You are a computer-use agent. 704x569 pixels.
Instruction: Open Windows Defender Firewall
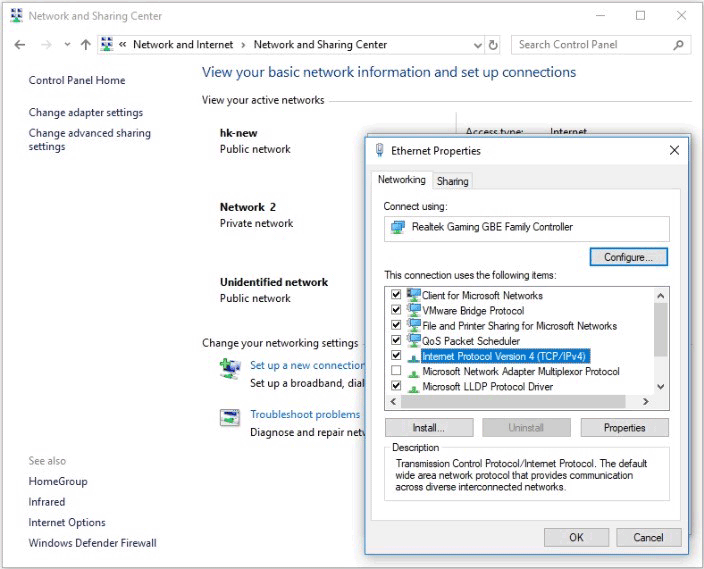pos(92,543)
